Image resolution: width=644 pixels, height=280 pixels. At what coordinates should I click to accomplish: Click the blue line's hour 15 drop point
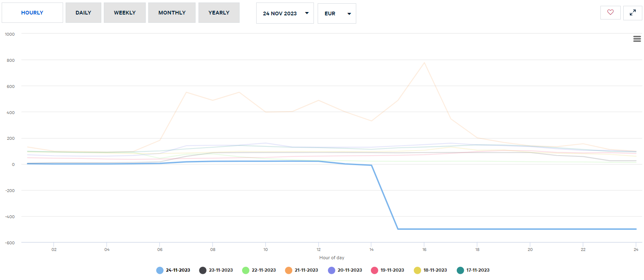398,229
